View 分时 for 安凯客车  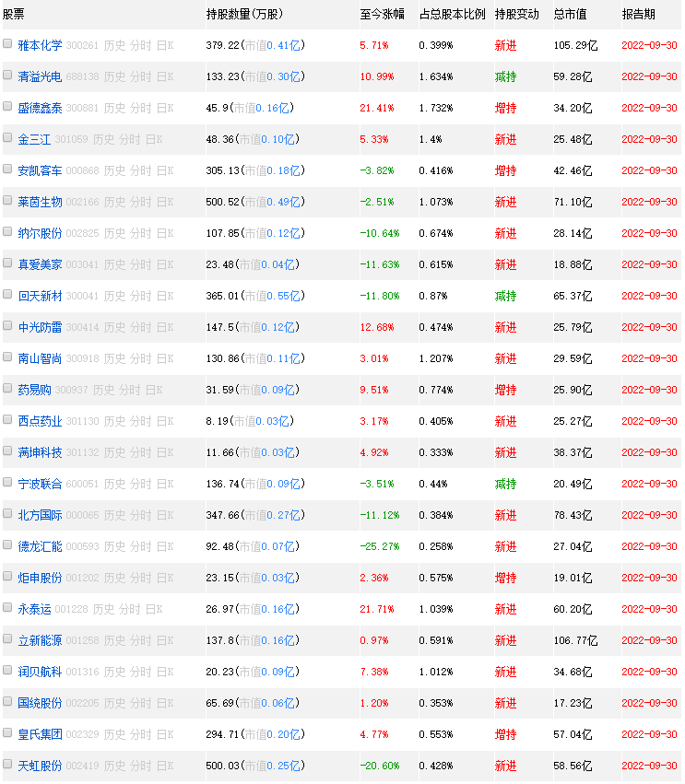pos(141,170)
